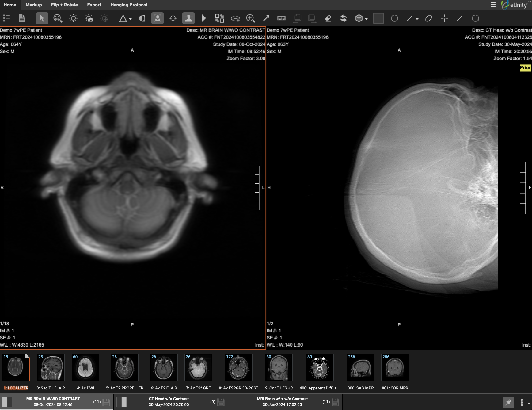Toggle the invert grayscale icon

142,18
